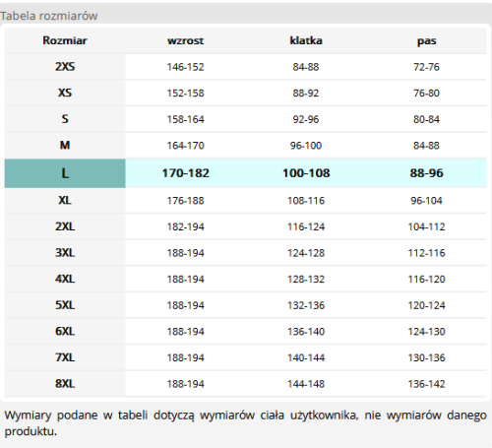Pick the XL size row label

[65, 200]
